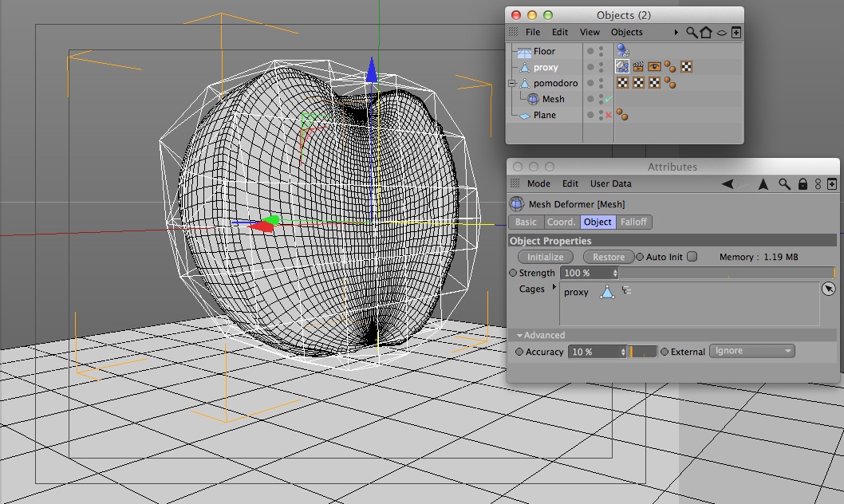
Task: Select the Mesh deformer in object tree
Action: (554, 99)
